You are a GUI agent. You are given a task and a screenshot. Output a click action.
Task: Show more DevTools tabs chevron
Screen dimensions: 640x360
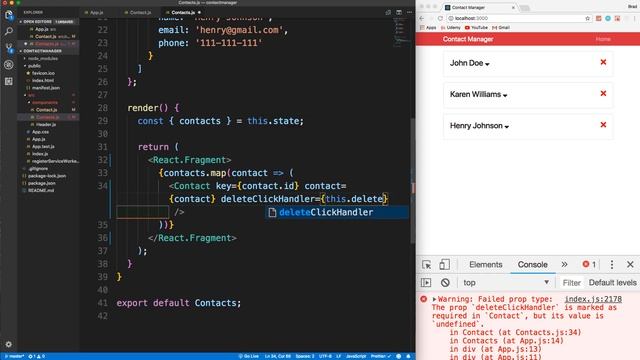tap(564, 264)
